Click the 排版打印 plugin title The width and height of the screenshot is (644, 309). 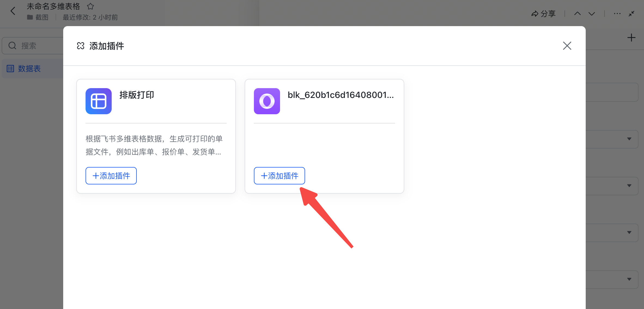137,95
